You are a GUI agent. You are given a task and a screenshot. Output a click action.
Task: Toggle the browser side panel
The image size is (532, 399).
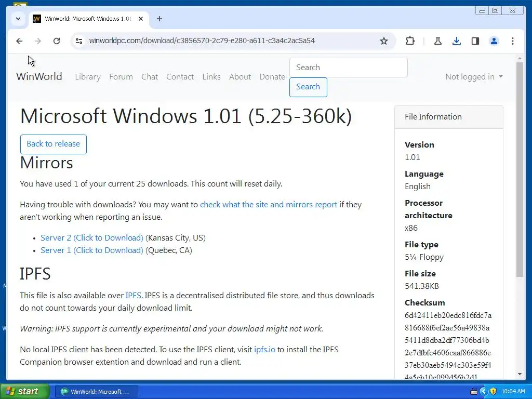click(475, 41)
